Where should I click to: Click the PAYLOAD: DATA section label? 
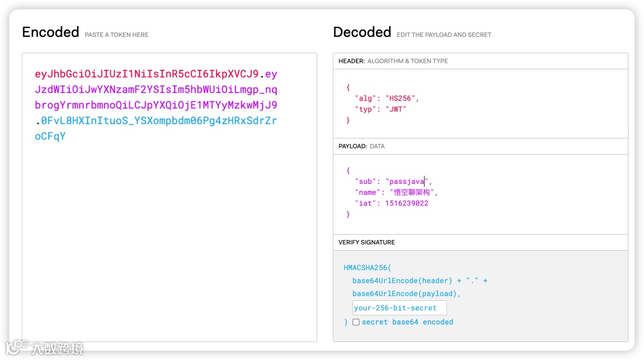(361, 146)
